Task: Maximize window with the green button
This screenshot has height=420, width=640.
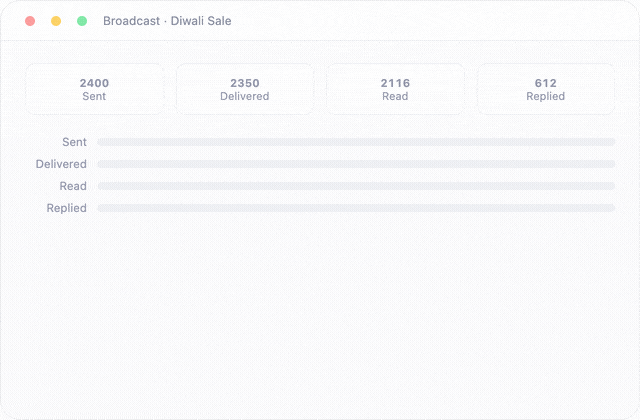Action: point(82,21)
